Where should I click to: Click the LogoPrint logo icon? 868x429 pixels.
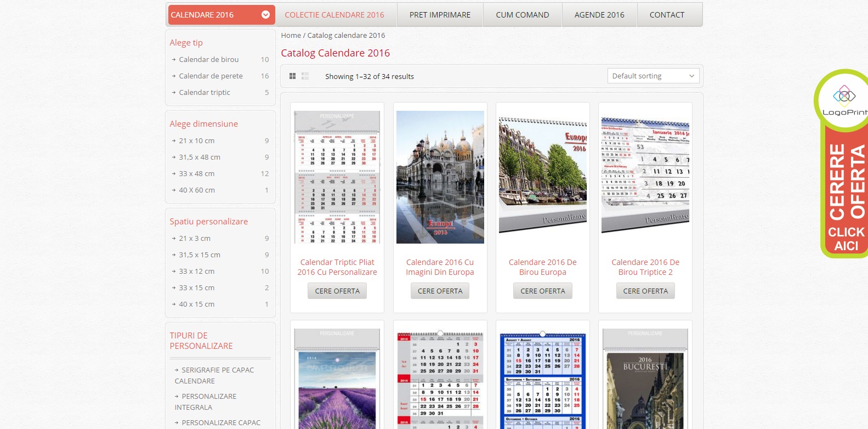coord(844,97)
